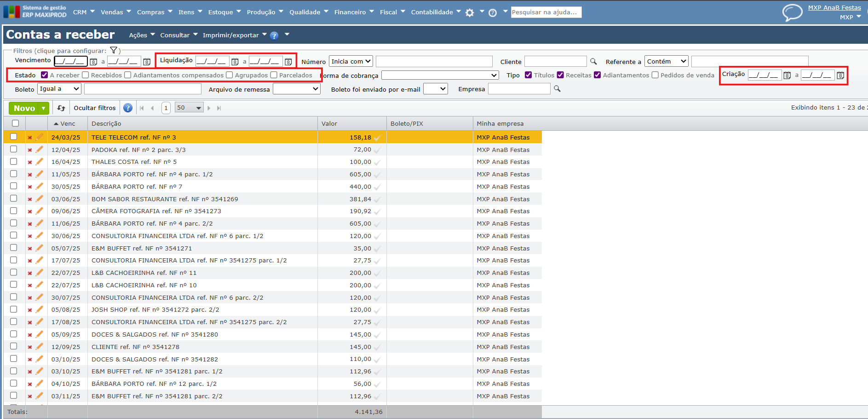Open calendar picker for Vencimento start date
Viewport: 868px width, 419px height.
pyautogui.click(x=93, y=62)
